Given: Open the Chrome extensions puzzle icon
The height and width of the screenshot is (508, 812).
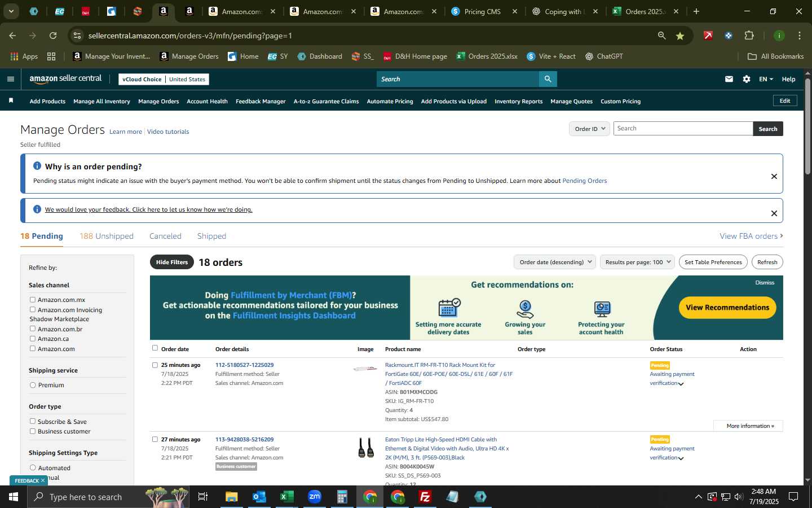Looking at the screenshot, I should pos(749,36).
